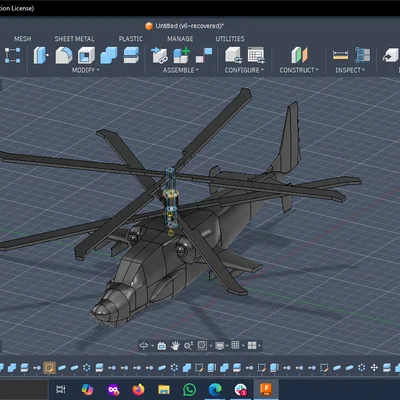Open the INSPECT dropdown menu
Image resolution: width=400 pixels, height=400 pixels.
point(350,70)
